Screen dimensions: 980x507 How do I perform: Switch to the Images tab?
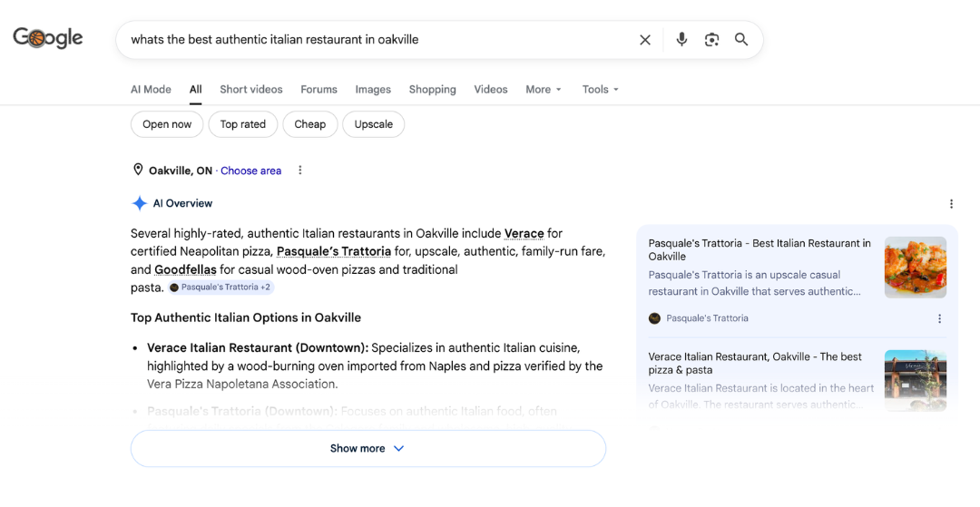point(373,89)
